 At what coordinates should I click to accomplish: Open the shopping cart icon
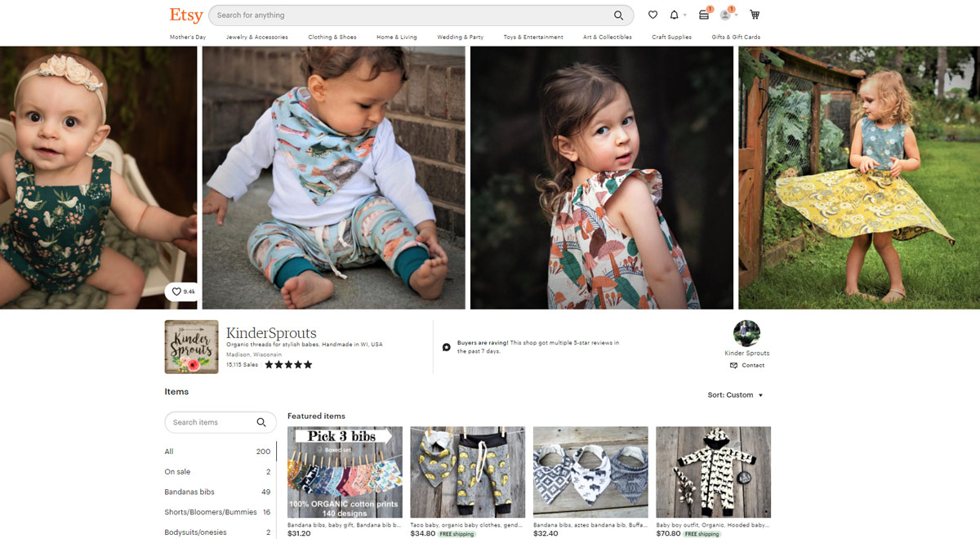[x=755, y=15]
